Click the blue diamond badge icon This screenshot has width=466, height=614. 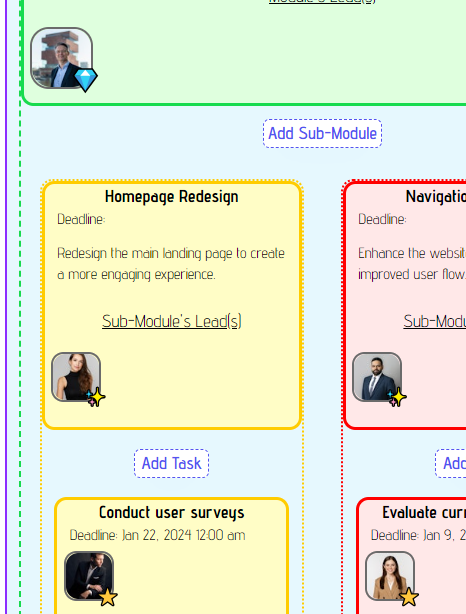pos(86,80)
